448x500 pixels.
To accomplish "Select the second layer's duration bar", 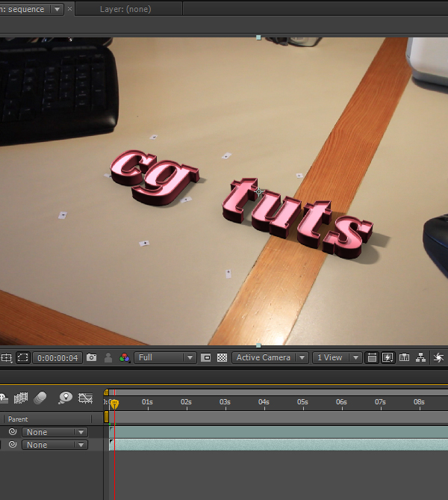I will [x=279, y=445].
